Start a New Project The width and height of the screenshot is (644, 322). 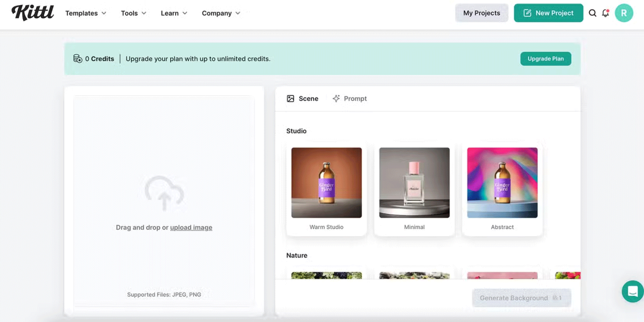548,13
